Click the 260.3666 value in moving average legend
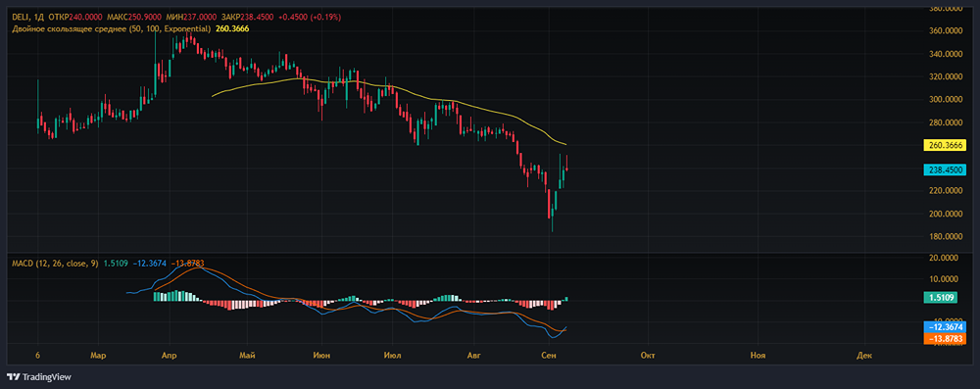 (232, 28)
